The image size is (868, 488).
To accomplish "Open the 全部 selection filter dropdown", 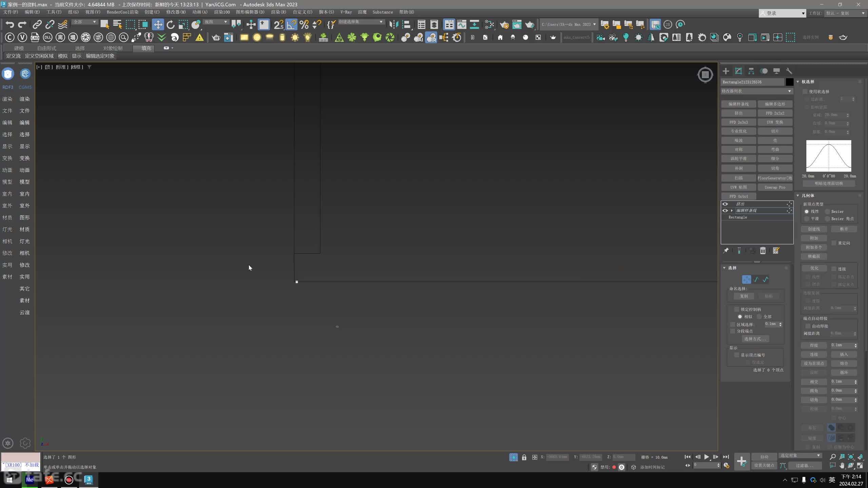I will [x=85, y=22].
